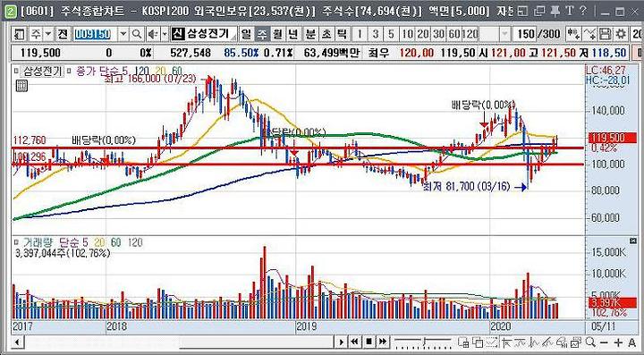
Task: Click the save chart floppy disk icon
Action: (605, 34)
